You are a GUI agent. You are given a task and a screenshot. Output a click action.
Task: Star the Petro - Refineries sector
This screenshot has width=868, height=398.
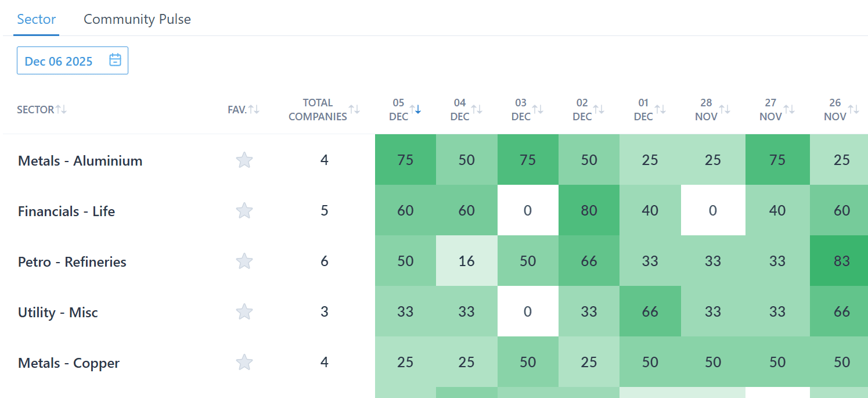[244, 261]
